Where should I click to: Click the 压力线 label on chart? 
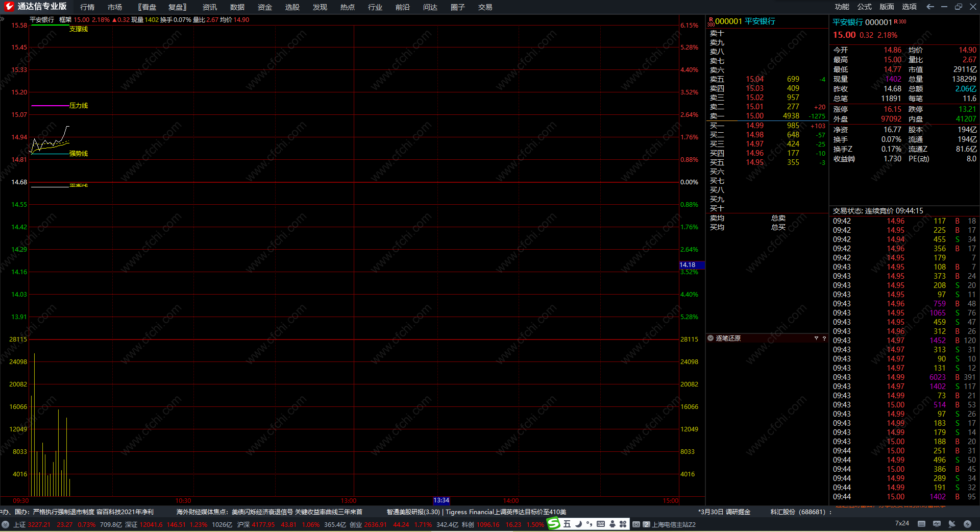click(79, 106)
